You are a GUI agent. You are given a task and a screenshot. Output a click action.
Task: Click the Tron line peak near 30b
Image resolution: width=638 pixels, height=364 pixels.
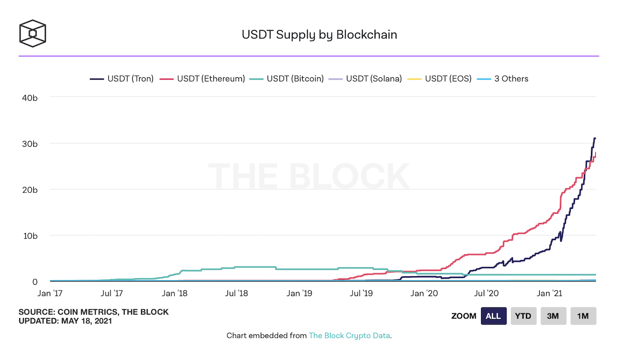click(x=594, y=139)
